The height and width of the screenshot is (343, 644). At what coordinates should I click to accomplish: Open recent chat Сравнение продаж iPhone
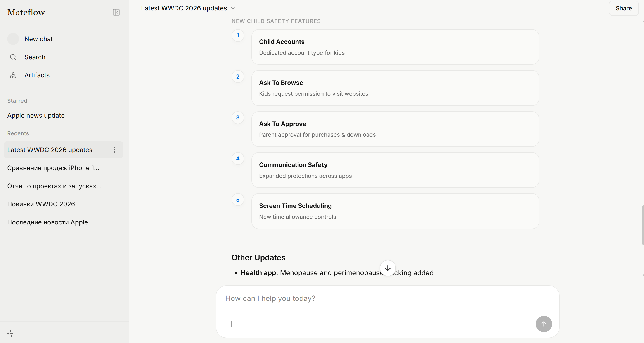(x=53, y=168)
